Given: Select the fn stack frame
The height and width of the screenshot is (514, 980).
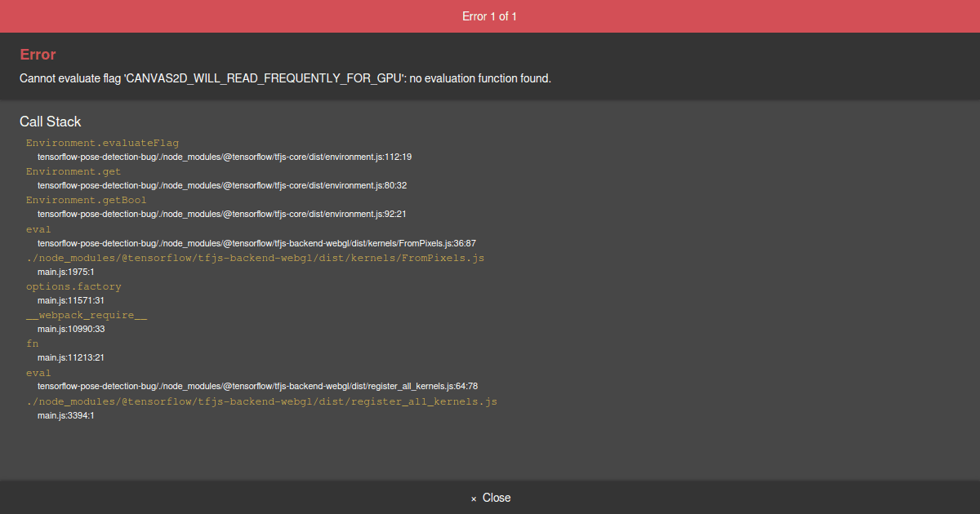Looking at the screenshot, I should point(33,343).
